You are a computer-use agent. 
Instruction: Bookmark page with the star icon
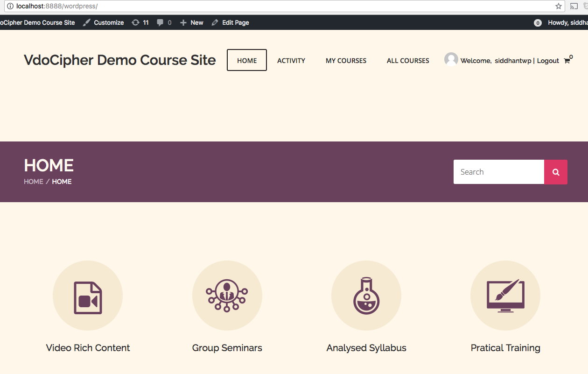(559, 6)
